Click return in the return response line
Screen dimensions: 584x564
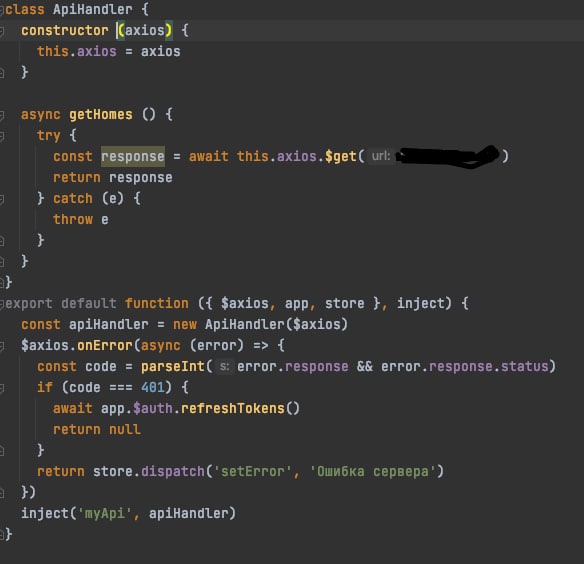pos(76,178)
